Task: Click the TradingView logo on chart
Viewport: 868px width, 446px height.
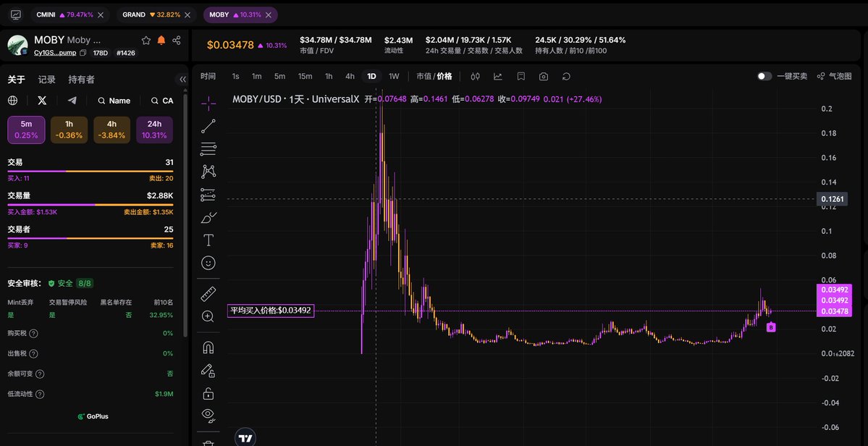Action: coord(245,438)
